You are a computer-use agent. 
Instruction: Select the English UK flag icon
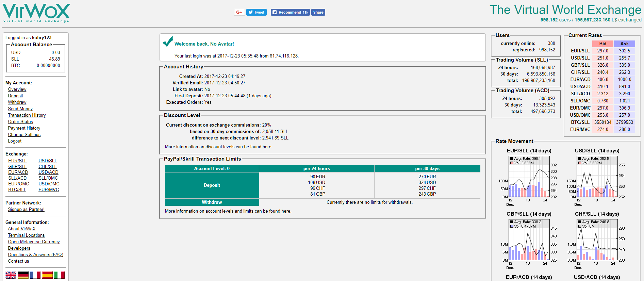pos(11,275)
